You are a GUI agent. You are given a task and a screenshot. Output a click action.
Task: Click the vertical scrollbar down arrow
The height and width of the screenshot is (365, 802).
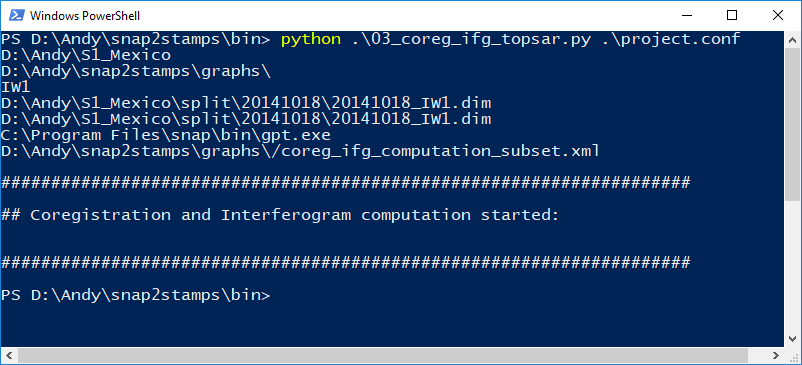pyautogui.click(x=792, y=338)
